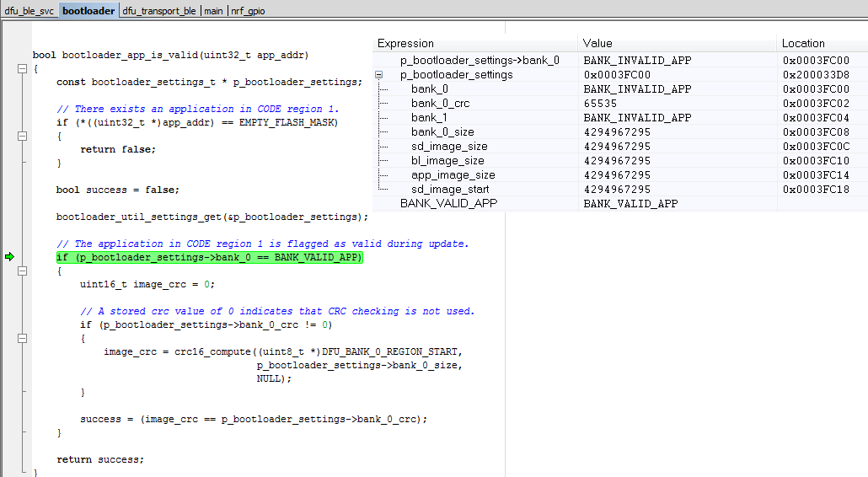Screen dimensions: 868x477
Task: Select the bank_0_crc watch entry
Action: tap(440, 104)
